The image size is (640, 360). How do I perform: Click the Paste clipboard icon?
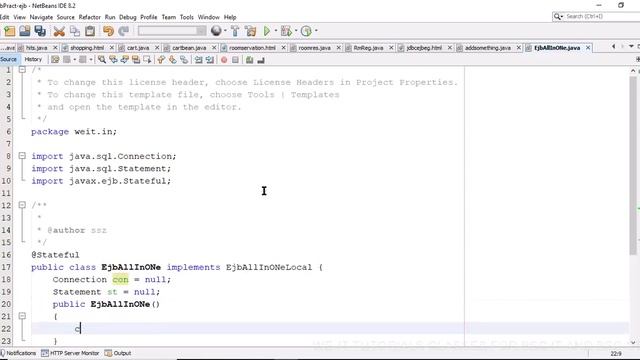[90, 31]
